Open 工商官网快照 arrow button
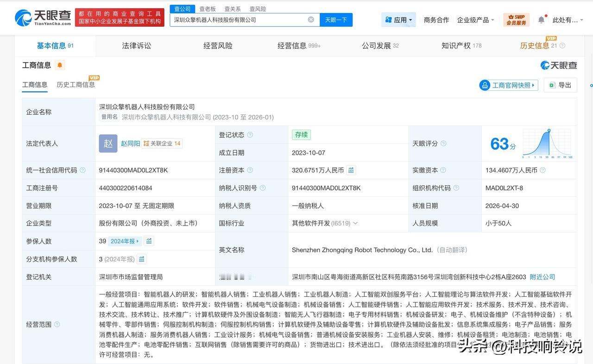Image resolution: width=593 pixels, height=364 pixels. coord(509,85)
